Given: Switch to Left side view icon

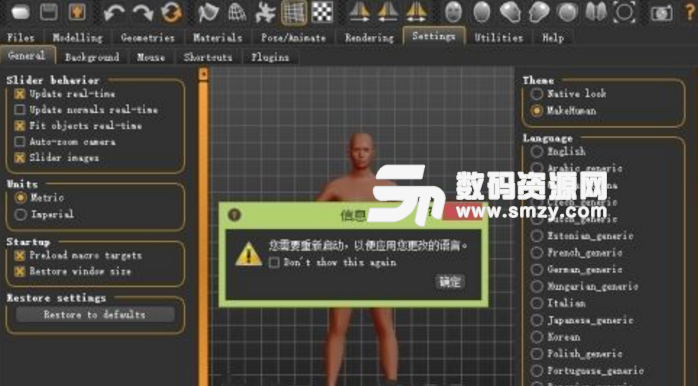Looking at the screenshot, I should point(539,12).
